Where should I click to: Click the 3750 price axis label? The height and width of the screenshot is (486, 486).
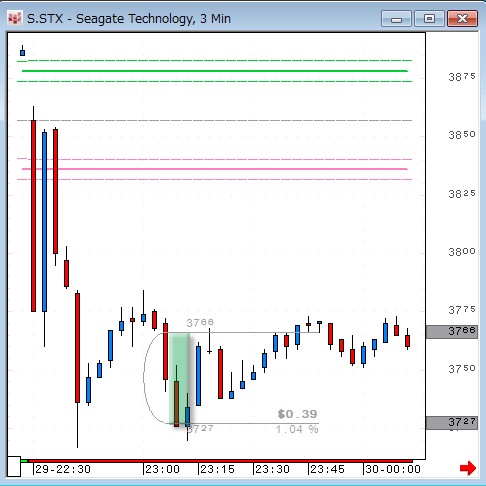point(462,369)
